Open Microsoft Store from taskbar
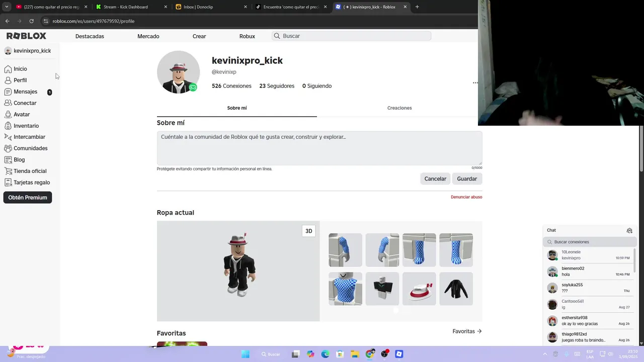This screenshot has width=644, height=362. 340,354
